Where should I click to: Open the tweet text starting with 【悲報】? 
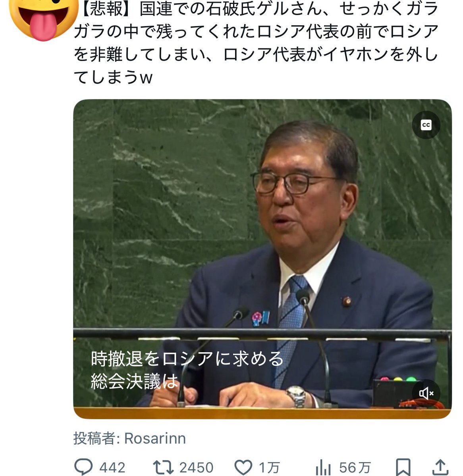[x=256, y=43]
